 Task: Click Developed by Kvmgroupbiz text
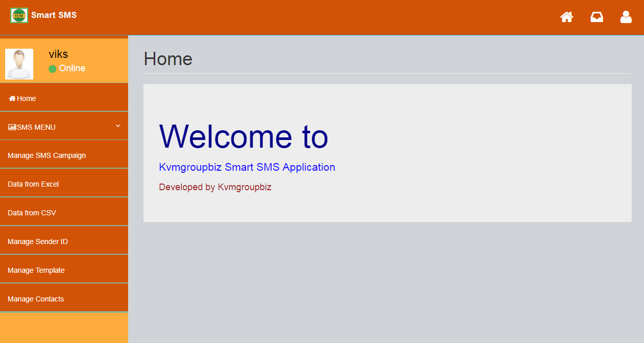tap(215, 187)
